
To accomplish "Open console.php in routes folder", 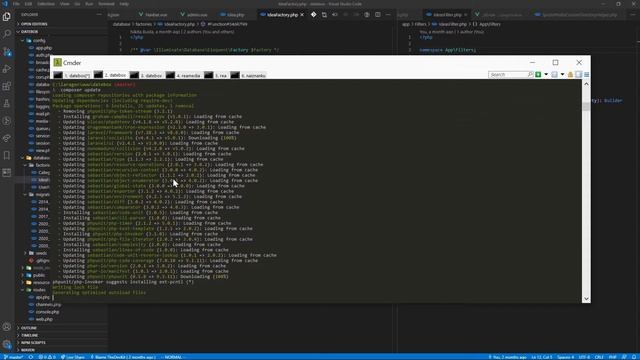I will [x=47, y=312].
